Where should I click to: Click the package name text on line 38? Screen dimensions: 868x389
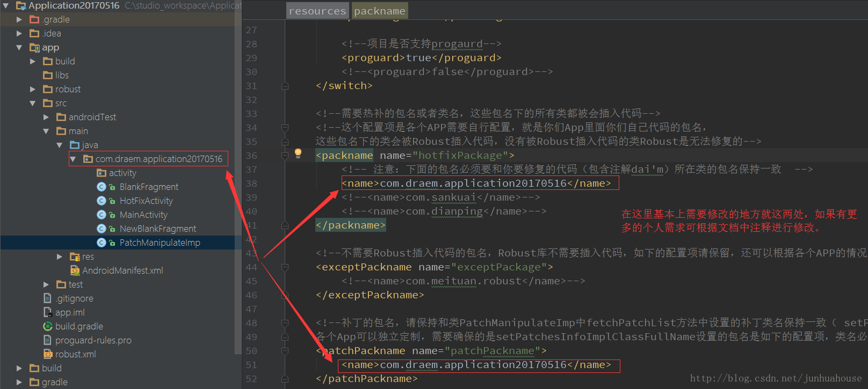pyautogui.click(x=473, y=184)
